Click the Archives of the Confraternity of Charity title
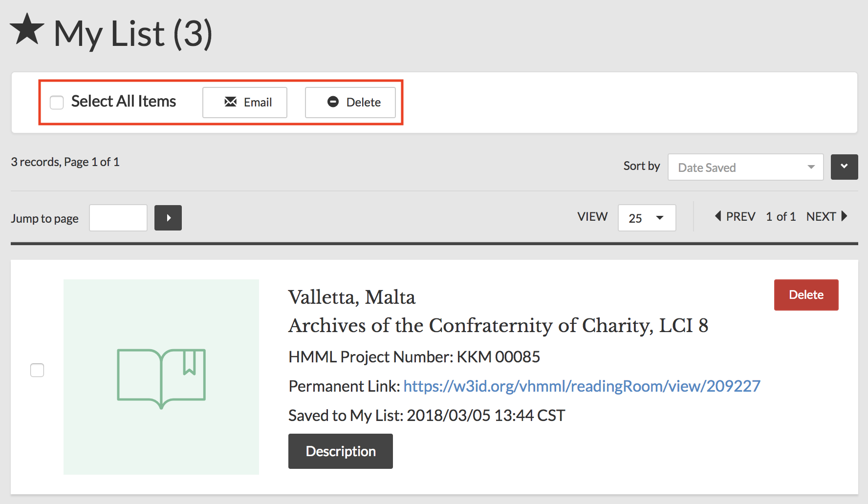 [498, 326]
